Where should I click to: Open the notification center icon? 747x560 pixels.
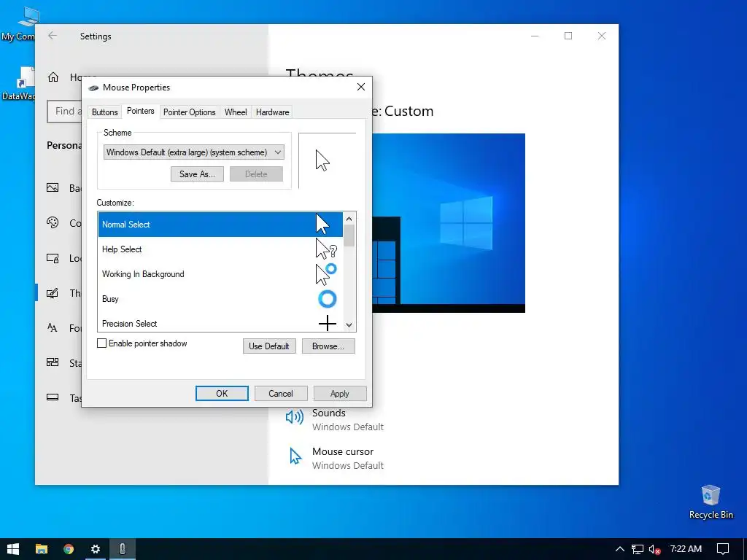723,549
